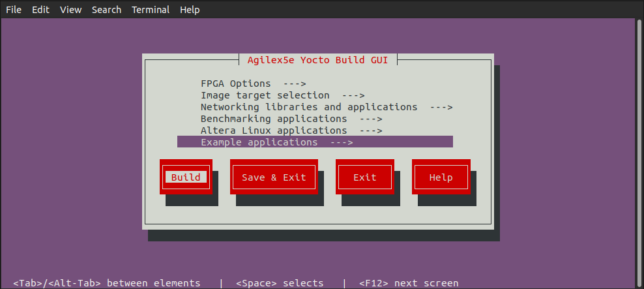Click the '<Space> selects' hint text

(x=280, y=283)
